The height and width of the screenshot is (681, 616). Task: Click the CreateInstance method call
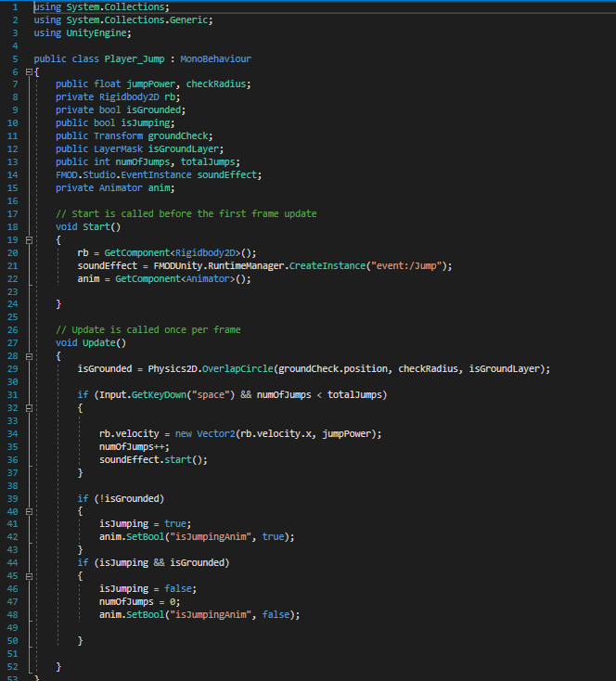coord(327,265)
